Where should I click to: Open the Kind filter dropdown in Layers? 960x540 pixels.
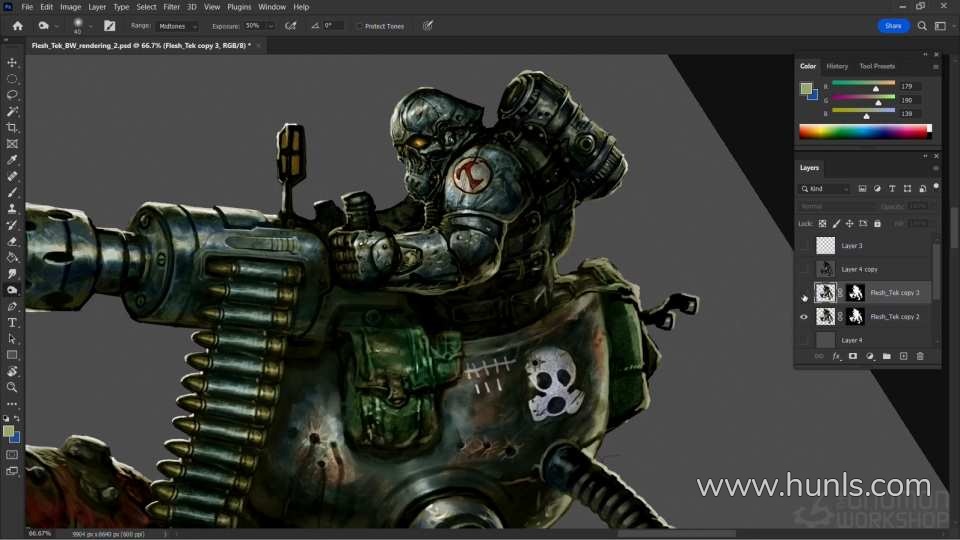tap(826, 188)
